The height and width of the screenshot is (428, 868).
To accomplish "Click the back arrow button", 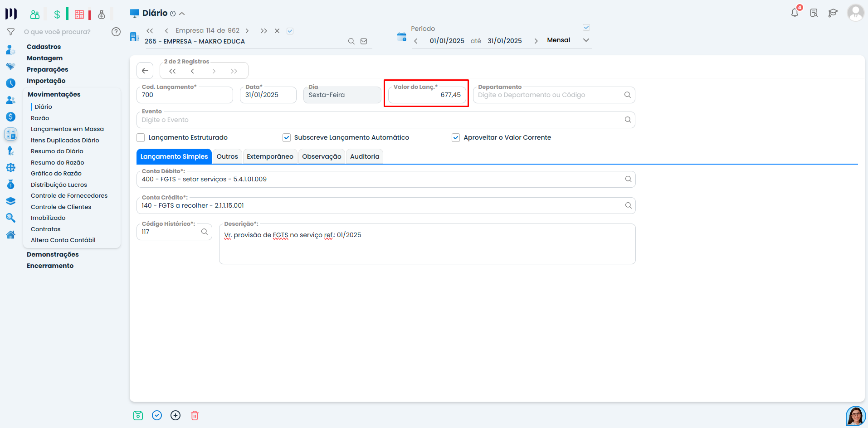I will tap(145, 71).
